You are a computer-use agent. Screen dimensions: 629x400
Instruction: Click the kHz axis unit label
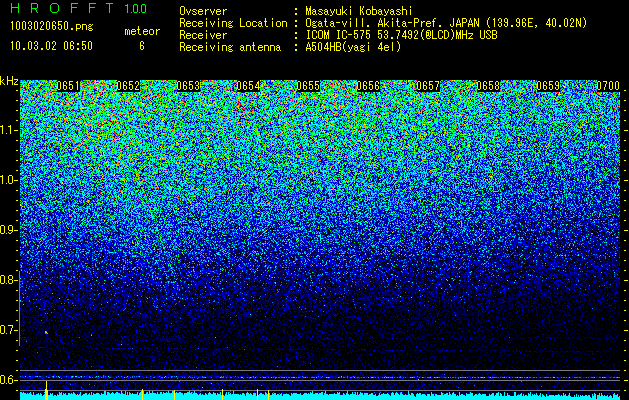pos(9,81)
